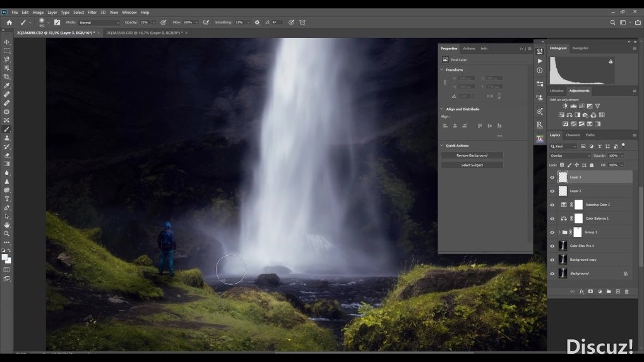Select the Zoom tool
The width and height of the screenshot is (644, 362).
pos(6,233)
